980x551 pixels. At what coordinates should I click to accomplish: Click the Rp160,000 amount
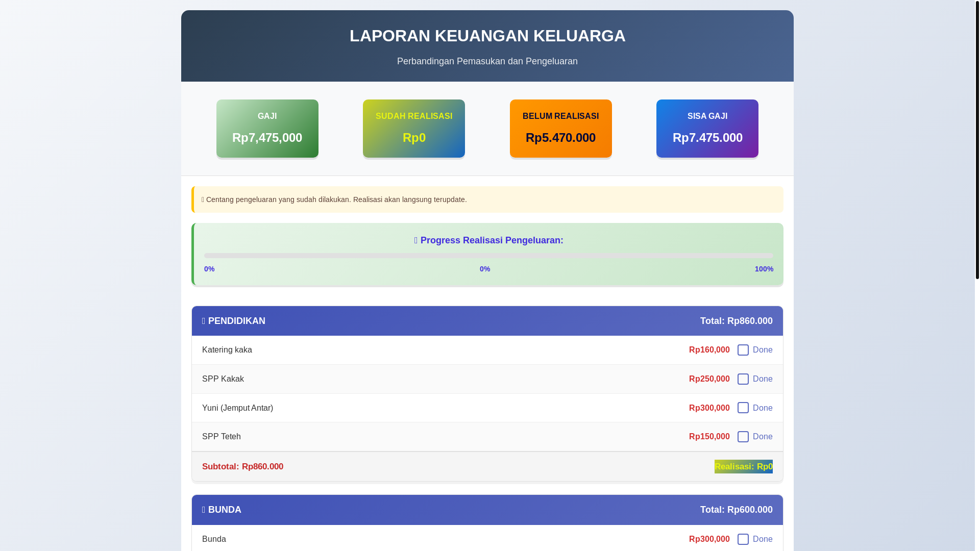point(709,350)
